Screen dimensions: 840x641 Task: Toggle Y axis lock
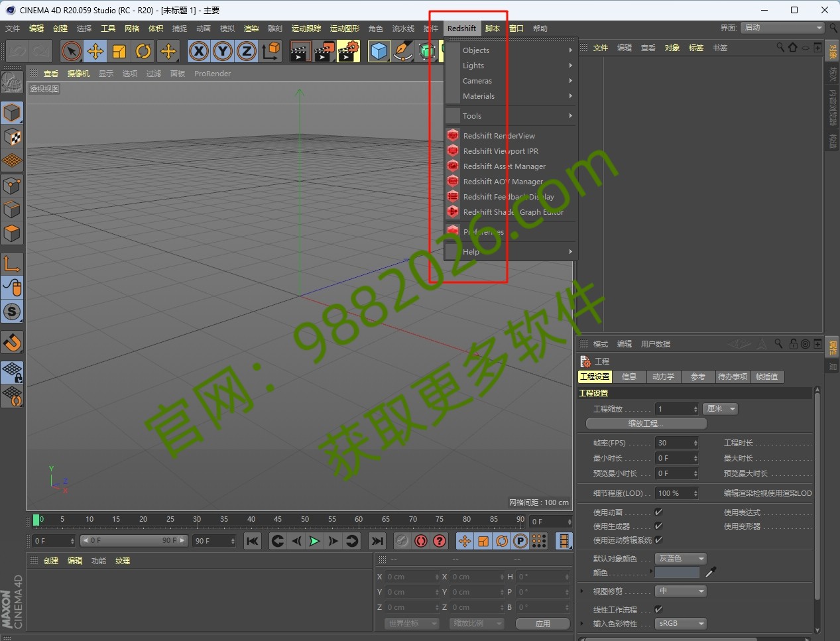[223, 51]
